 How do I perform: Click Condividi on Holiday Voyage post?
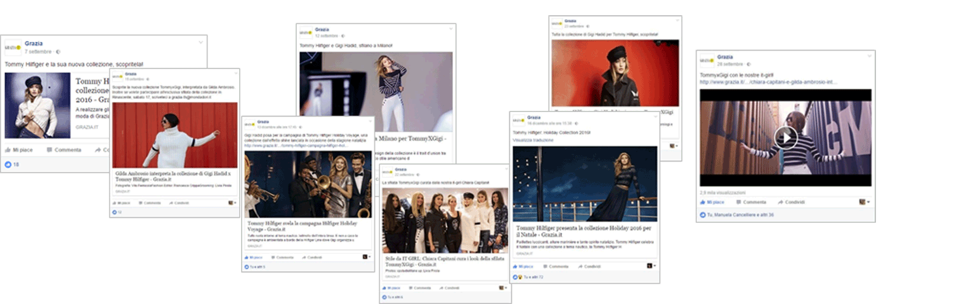pyautogui.click(x=313, y=258)
